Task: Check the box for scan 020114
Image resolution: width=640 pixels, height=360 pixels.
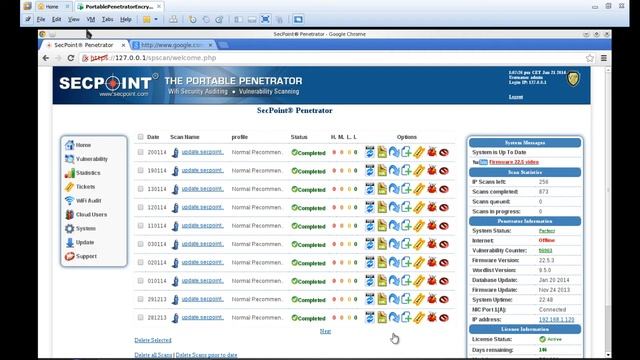Action: [x=140, y=262]
